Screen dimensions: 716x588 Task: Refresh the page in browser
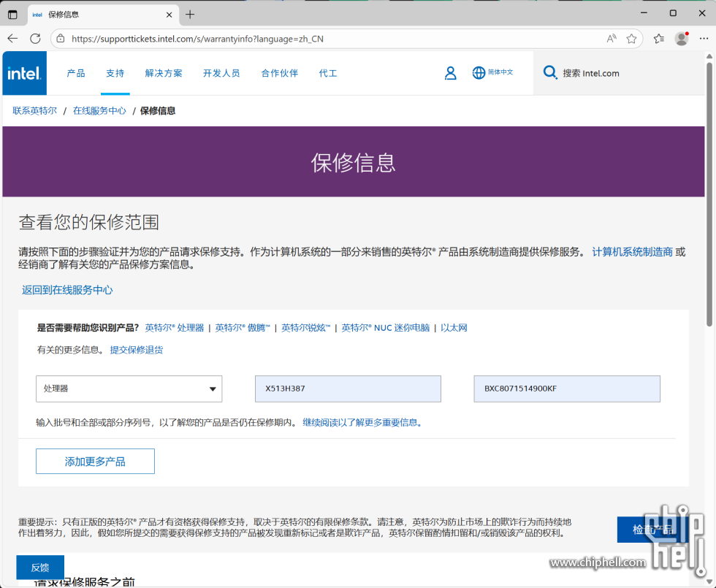point(35,39)
